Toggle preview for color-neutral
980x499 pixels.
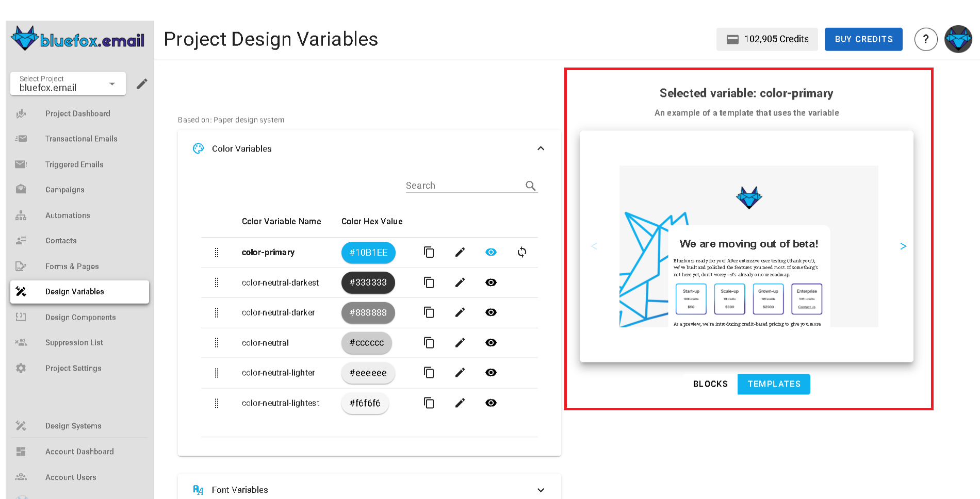tap(491, 343)
